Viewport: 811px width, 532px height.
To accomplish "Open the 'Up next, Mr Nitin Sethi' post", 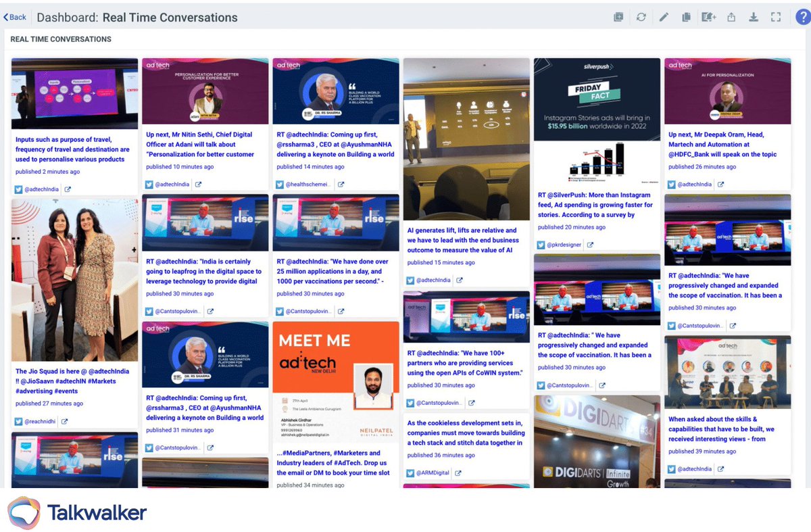I will 200,145.
